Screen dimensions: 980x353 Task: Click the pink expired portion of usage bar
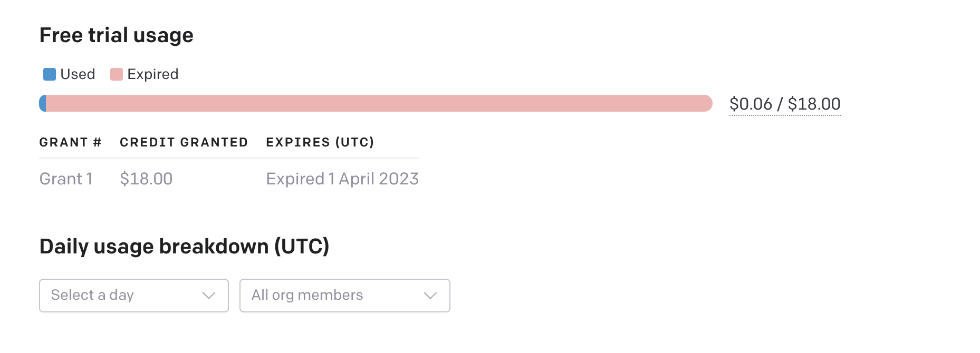tap(379, 103)
